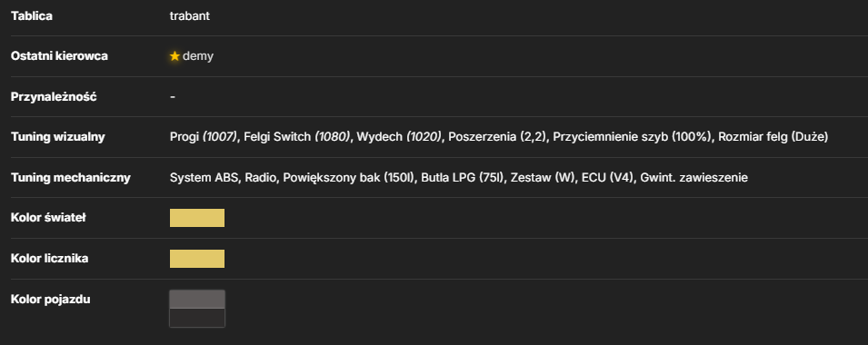Click the Przynależność label

click(54, 97)
